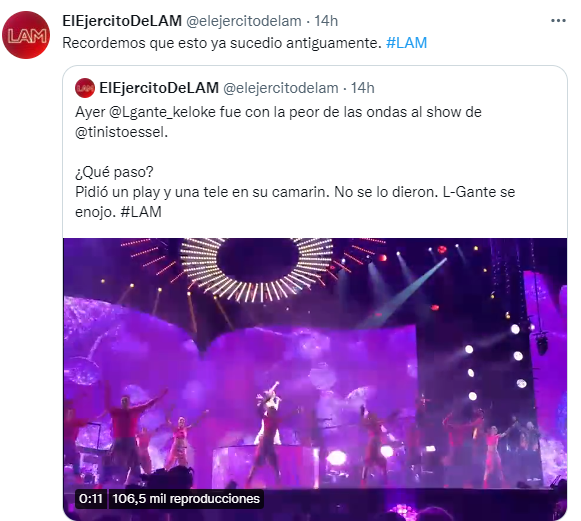Click the 106,5 mil reproducciones view count
Screen dimensions: 581x521
click(x=186, y=499)
